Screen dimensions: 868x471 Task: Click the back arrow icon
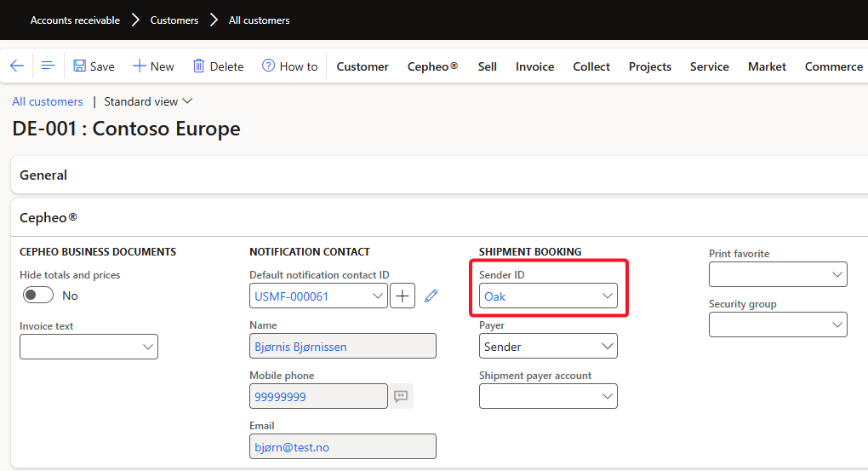[x=16, y=66]
